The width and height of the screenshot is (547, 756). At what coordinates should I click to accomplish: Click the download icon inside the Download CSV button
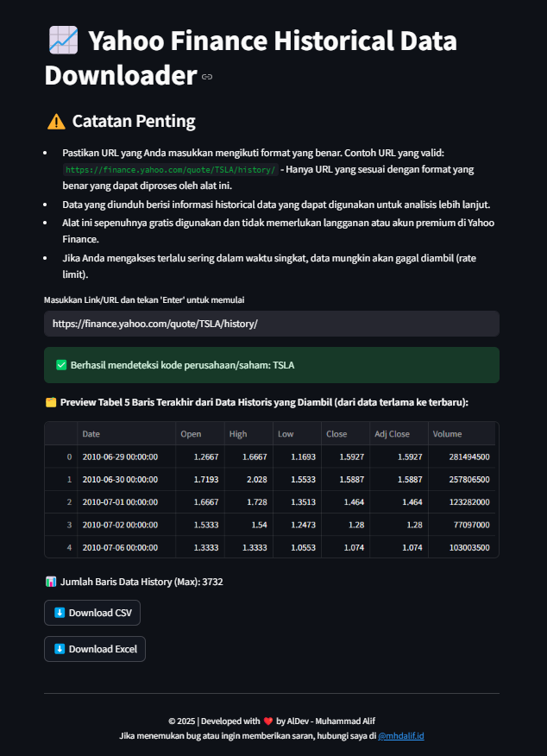(59, 612)
